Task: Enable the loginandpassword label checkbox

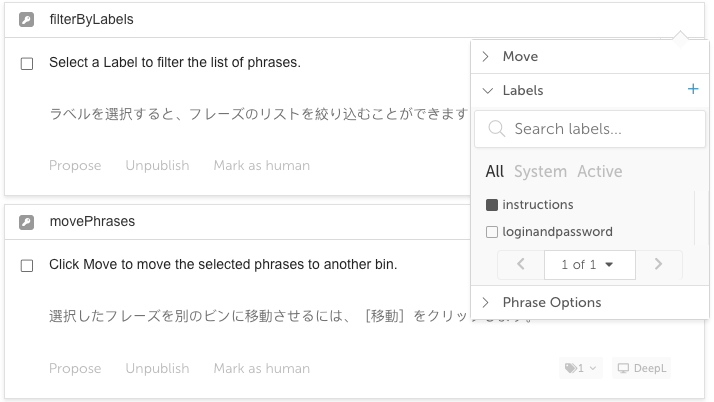Action: (492, 232)
